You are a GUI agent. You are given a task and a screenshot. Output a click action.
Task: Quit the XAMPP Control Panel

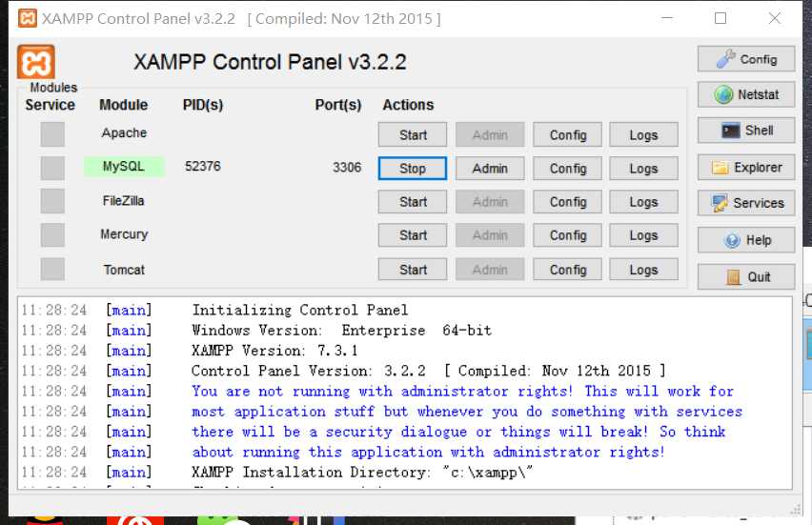pos(745,276)
